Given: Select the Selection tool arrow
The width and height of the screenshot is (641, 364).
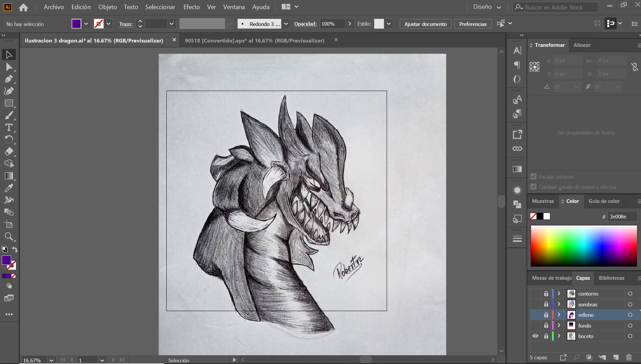Looking at the screenshot, I should [x=9, y=55].
